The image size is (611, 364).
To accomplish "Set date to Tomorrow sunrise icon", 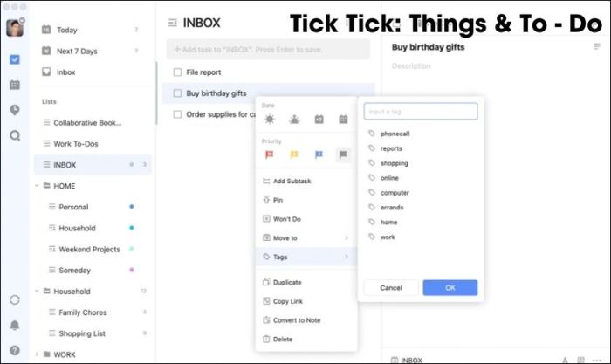I will 294,120.
